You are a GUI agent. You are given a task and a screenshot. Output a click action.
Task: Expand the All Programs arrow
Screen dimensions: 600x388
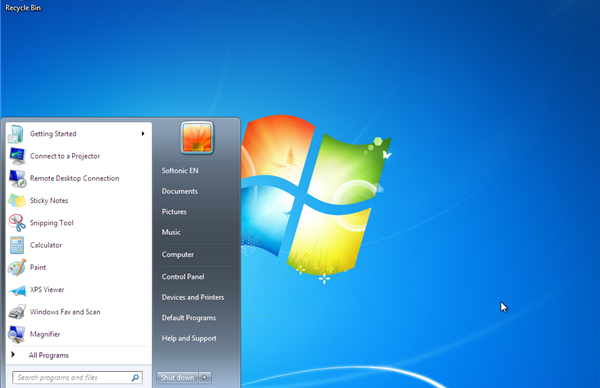pyautogui.click(x=13, y=355)
